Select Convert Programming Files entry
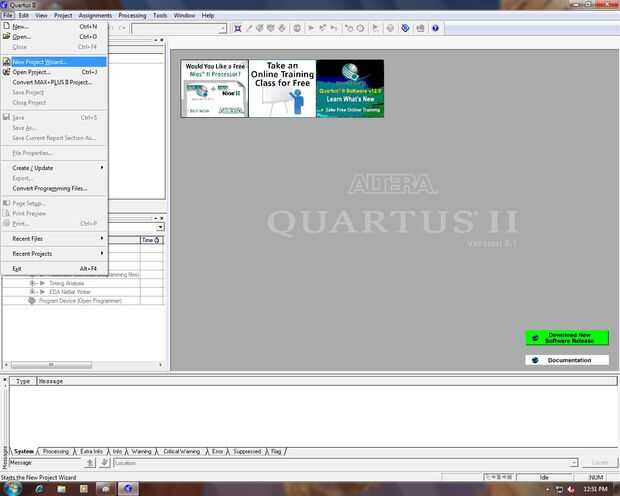620x496 pixels. (x=55, y=188)
